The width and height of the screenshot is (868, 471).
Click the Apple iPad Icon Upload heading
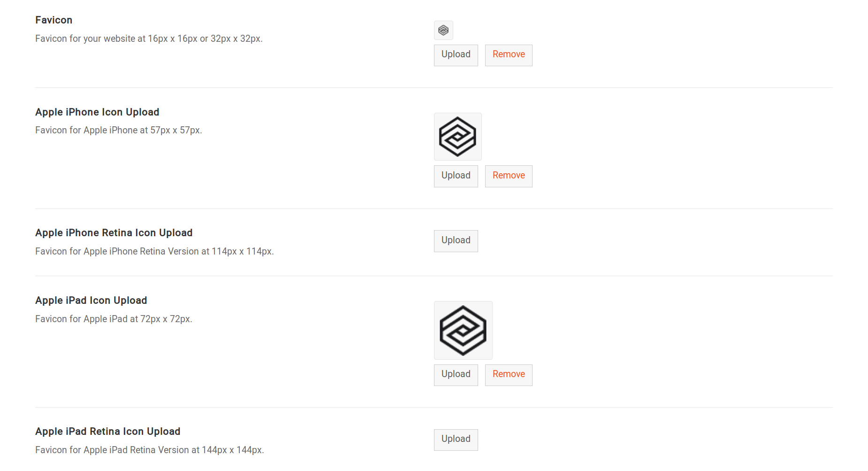91,300
